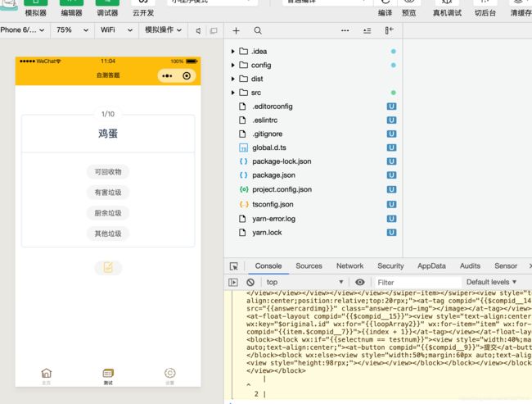Open the WiFi network type dropdown
Screen dimensions: 532x404
coord(116,30)
